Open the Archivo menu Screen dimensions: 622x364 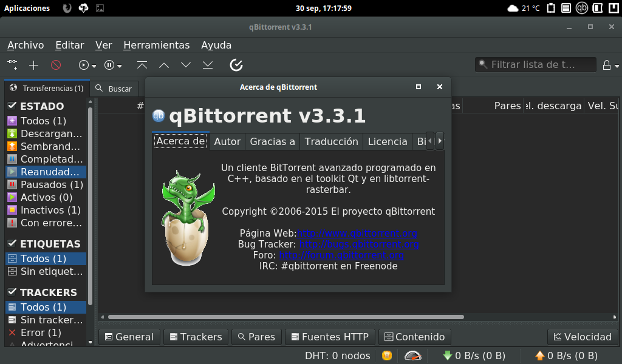tap(26, 45)
